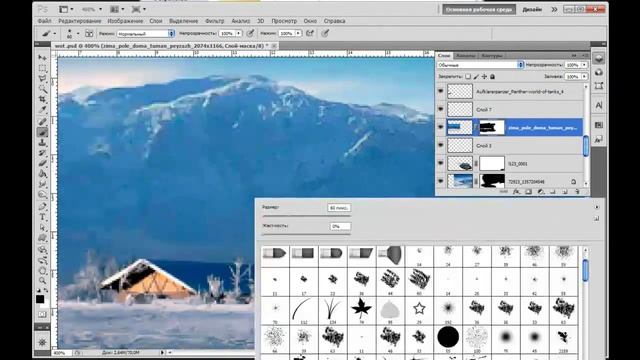
Task: Hide the Слой 7 layer
Action: pos(440,109)
